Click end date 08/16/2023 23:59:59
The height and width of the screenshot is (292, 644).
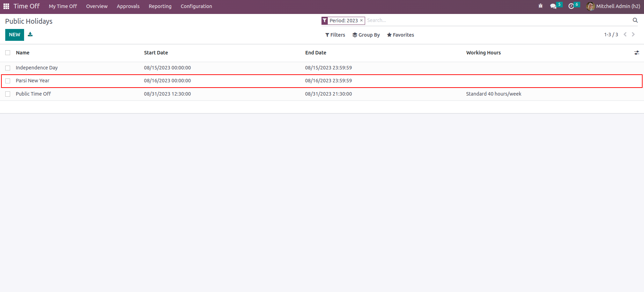(x=328, y=81)
